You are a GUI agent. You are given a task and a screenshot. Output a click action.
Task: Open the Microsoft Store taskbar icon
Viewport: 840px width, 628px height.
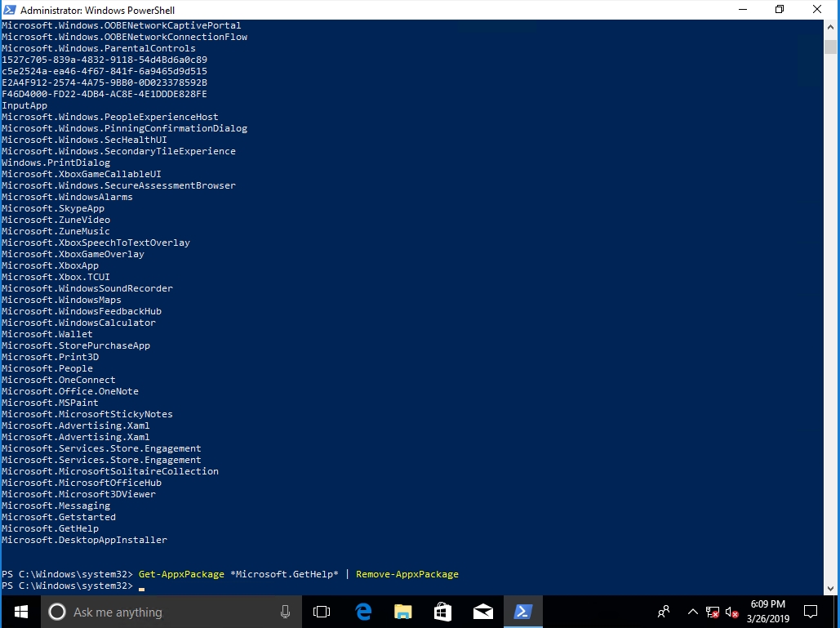[x=442, y=612]
